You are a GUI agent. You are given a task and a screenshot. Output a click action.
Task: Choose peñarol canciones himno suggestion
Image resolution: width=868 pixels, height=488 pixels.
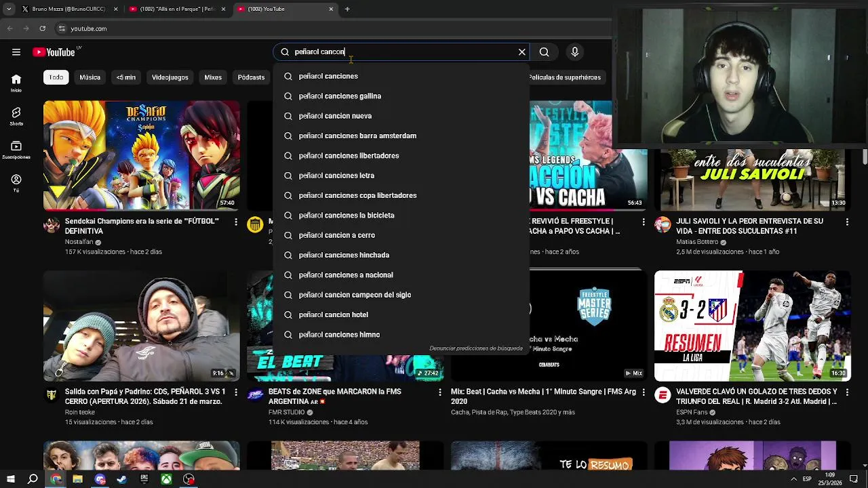click(401, 334)
